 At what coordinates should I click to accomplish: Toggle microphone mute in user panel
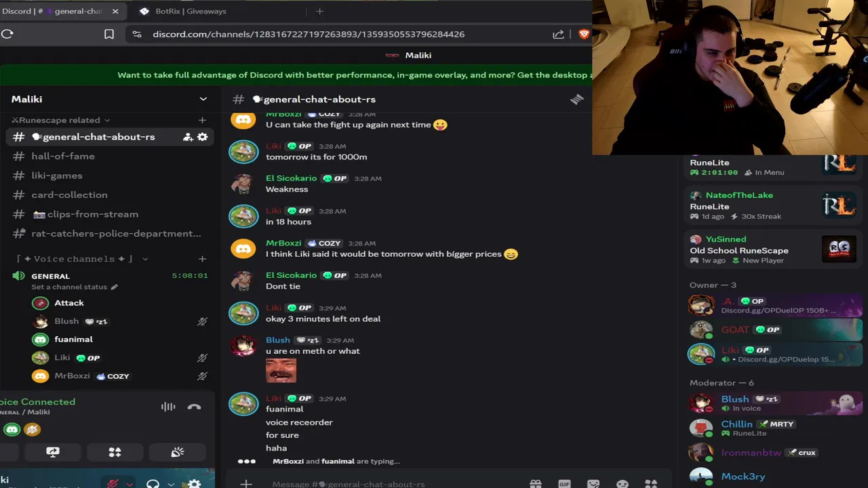pyautogui.click(x=113, y=484)
